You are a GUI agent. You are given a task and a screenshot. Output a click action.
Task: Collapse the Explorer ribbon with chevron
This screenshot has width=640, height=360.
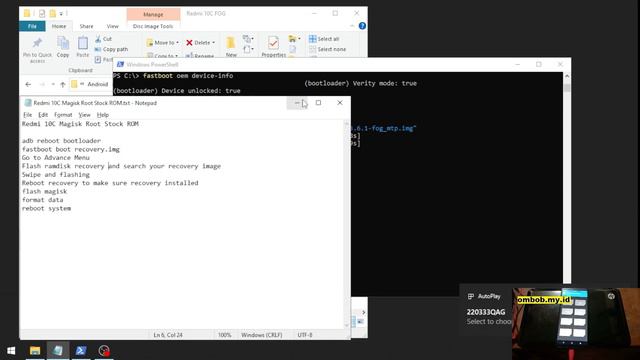[352, 26]
